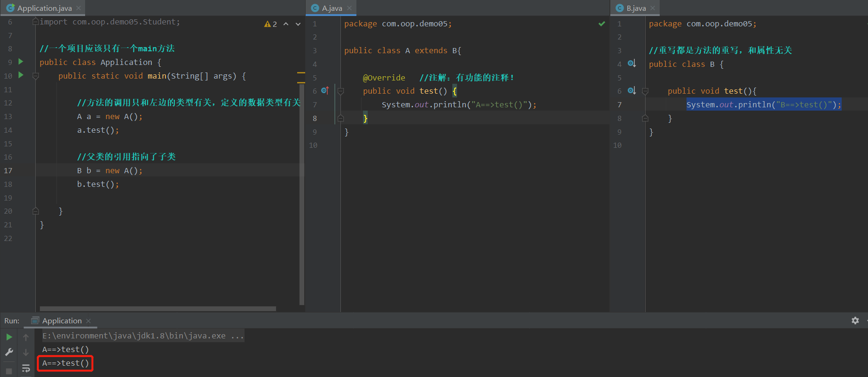Show subclasses marker on B.java line 4

click(631, 64)
